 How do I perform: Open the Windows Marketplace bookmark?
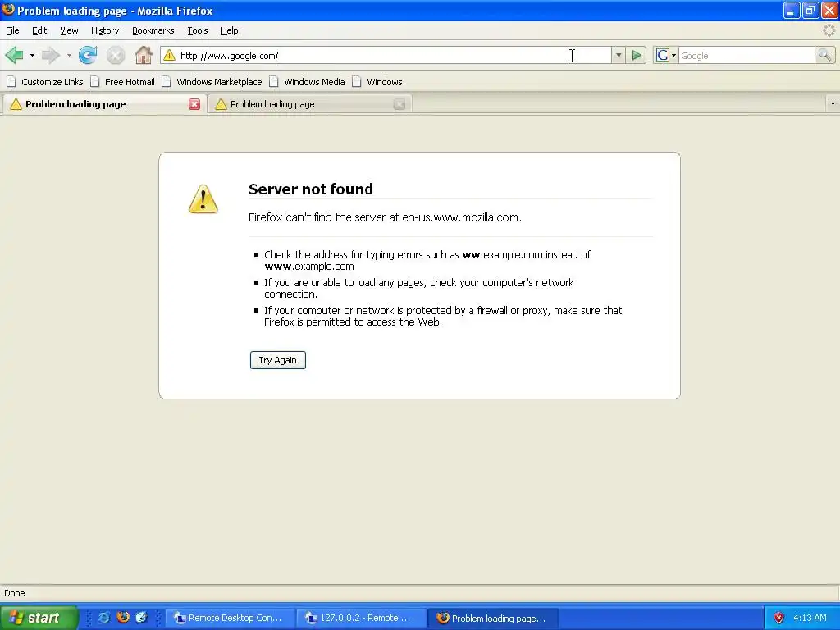pyautogui.click(x=212, y=82)
